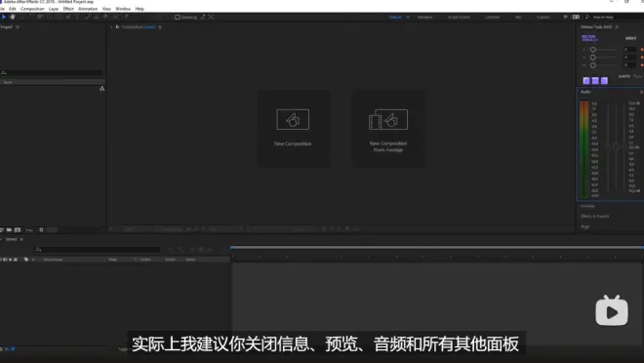Click New Composition From Footage
644x363 pixels.
388,128
